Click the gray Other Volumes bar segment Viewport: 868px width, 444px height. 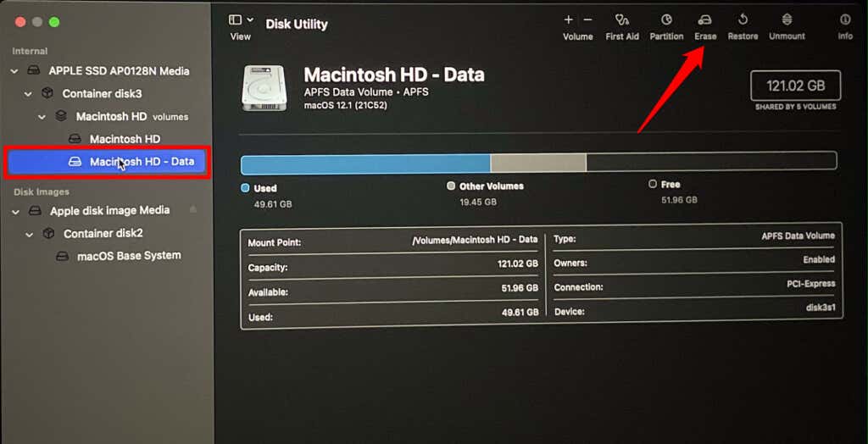(538, 162)
